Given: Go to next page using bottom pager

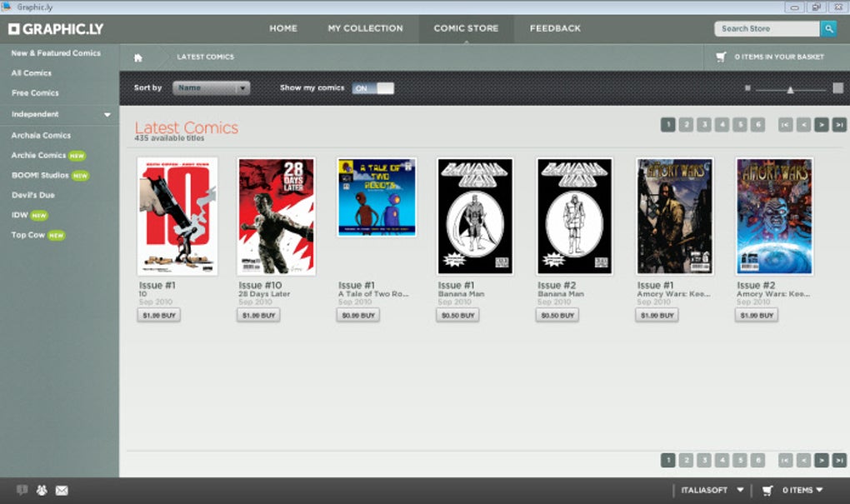Looking at the screenshot, I should click(x=822, y=460).
